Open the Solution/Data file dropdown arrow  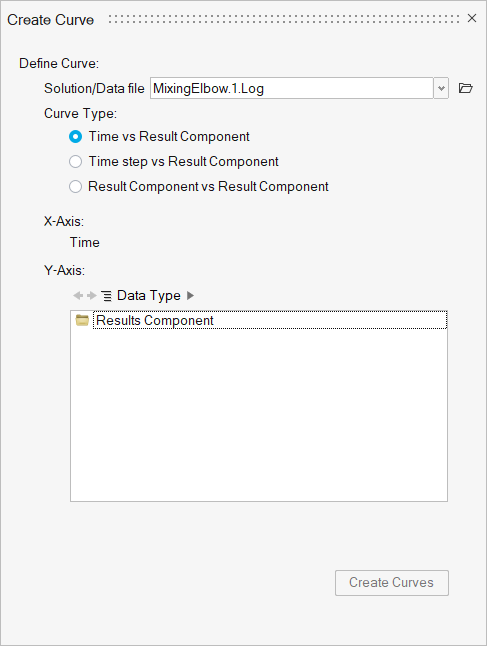(441, 88)
